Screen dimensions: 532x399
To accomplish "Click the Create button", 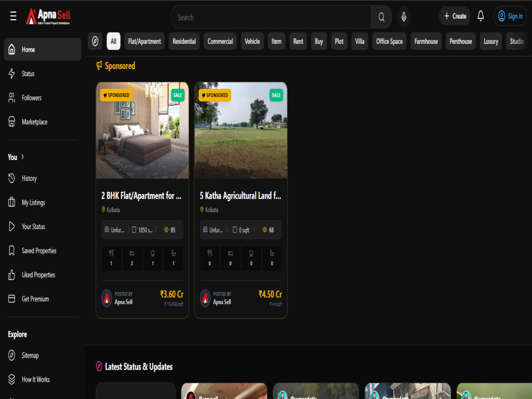I will (x=455, y=16).
